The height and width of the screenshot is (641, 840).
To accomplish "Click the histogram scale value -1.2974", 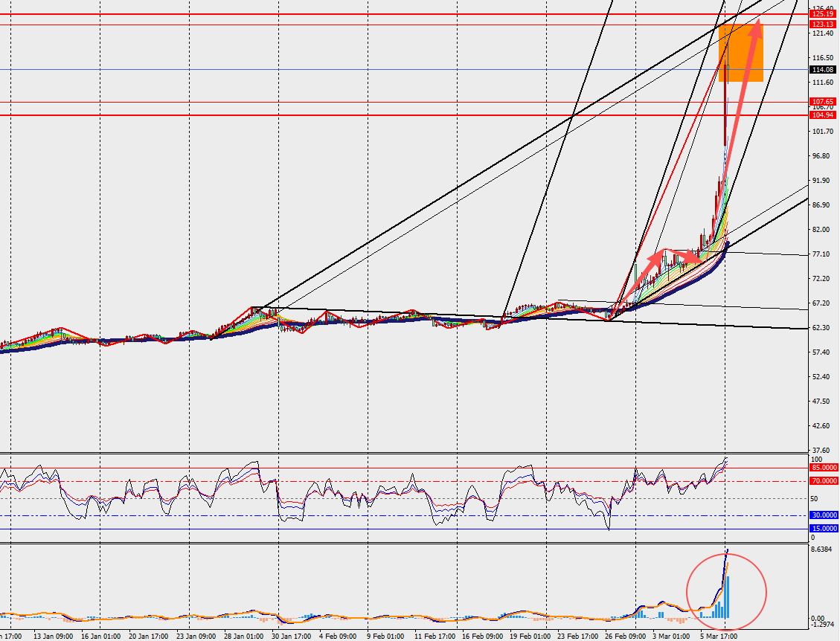I will click(823, 625).
